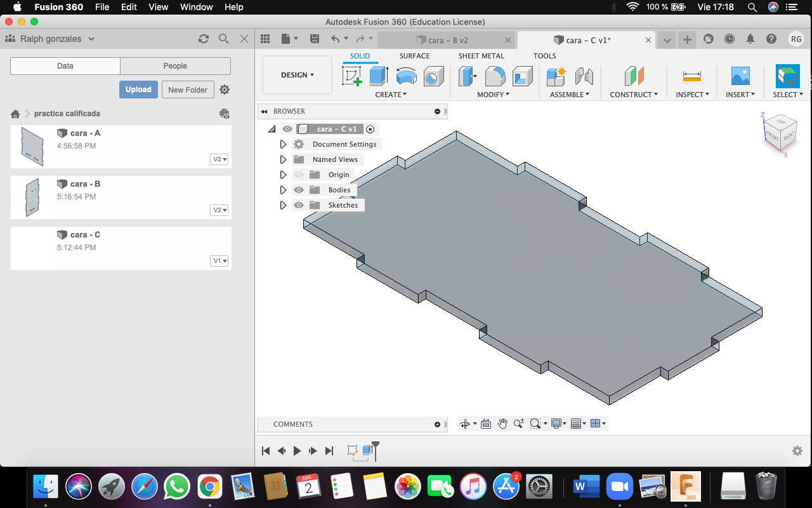Open the MODIFY dropdown menu
This screenshot has height=508, width=812.
494,95
